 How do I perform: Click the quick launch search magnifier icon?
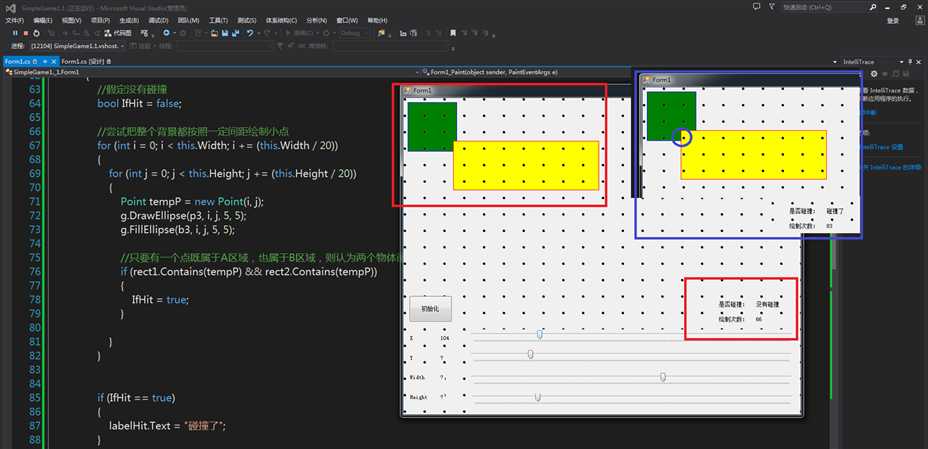point(874,7)
